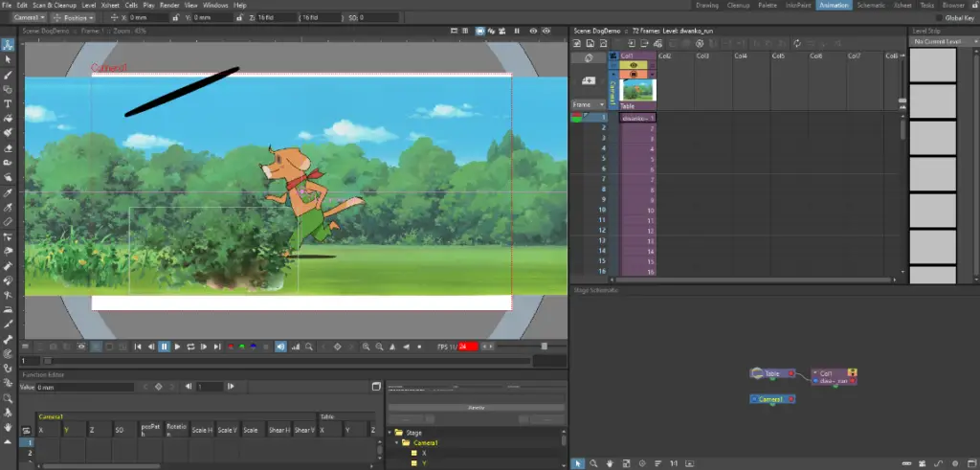Toggle the viewer freeze button

[517, 31]
